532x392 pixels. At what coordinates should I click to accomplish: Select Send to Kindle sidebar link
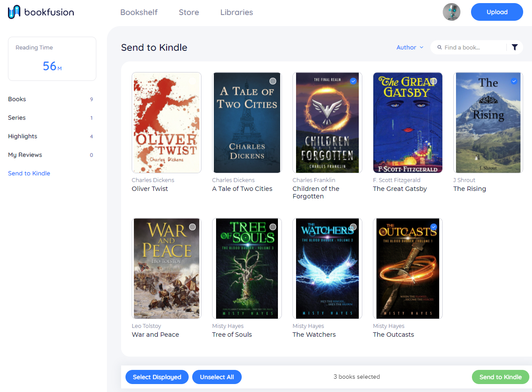[29, 173]
